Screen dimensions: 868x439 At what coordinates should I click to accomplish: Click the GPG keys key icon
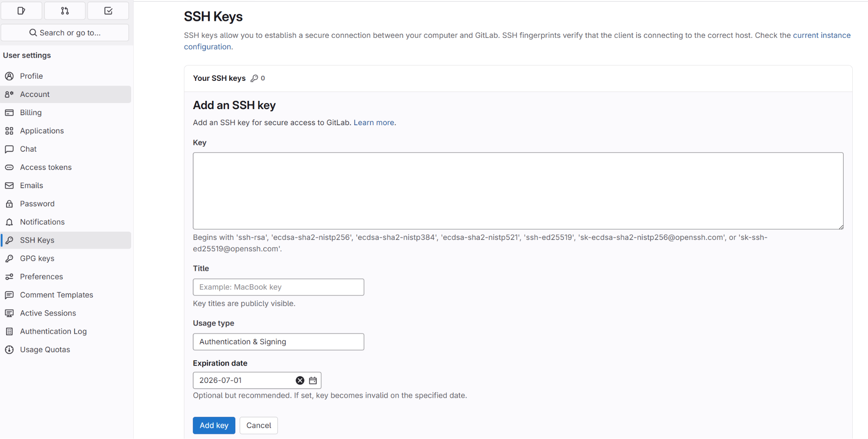[x=9, y=259]
